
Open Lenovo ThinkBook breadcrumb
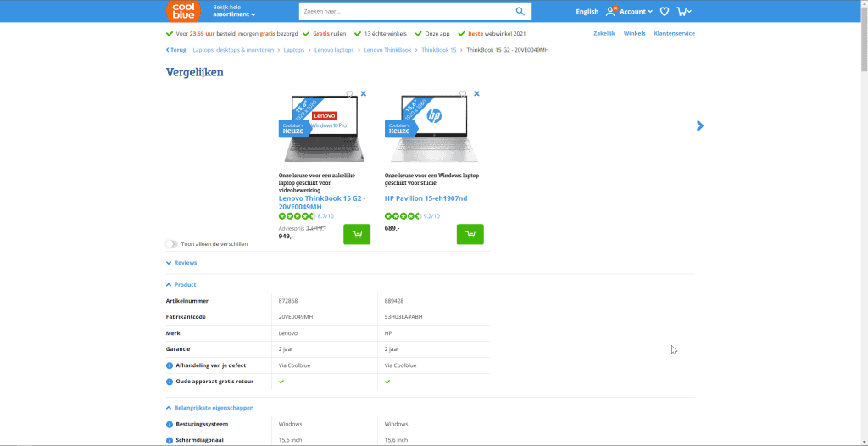pyautogui.click(x=387, y=50)
